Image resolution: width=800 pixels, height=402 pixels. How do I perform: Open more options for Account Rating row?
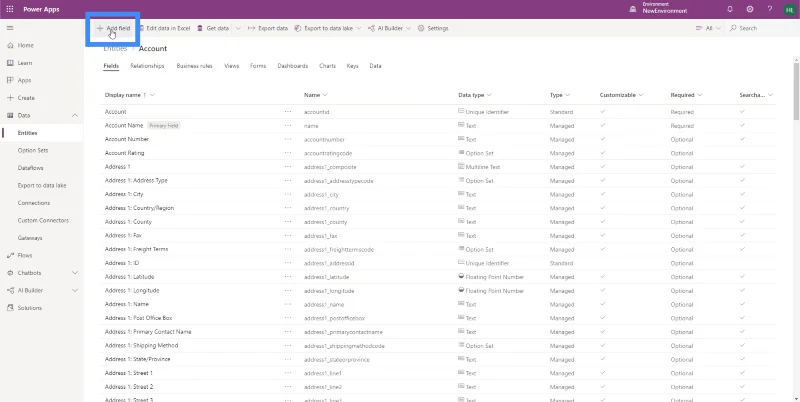click(x=288, y=153)
